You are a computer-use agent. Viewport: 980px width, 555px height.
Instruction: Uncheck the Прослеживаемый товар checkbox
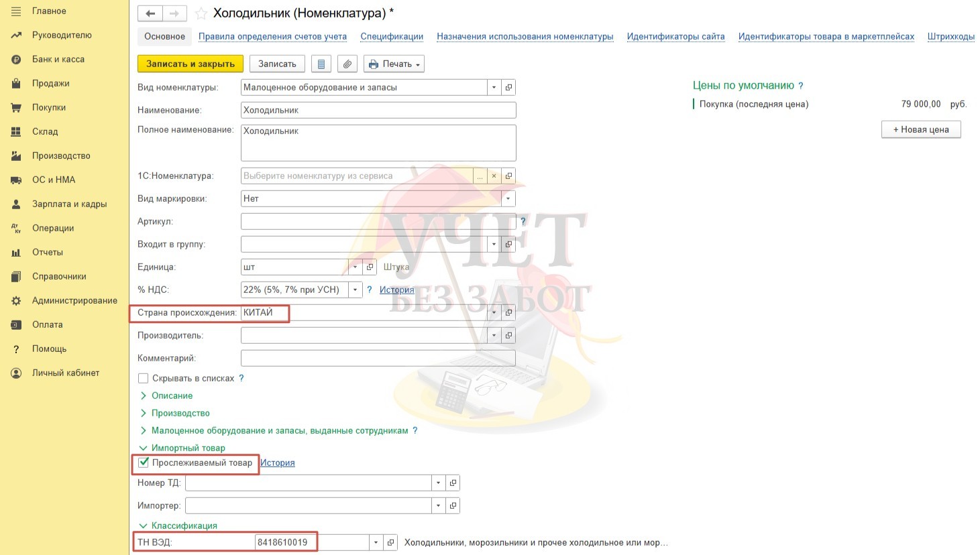point(144,462)
